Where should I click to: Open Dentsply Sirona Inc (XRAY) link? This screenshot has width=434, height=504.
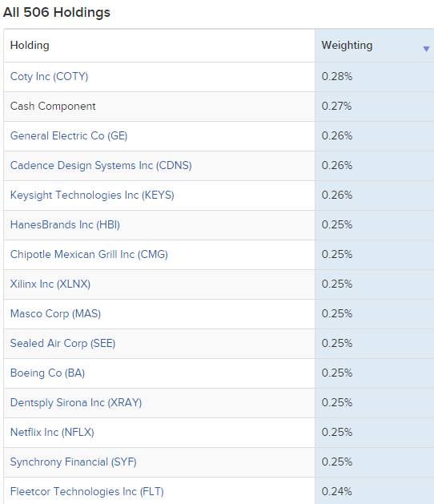point(76,402)
